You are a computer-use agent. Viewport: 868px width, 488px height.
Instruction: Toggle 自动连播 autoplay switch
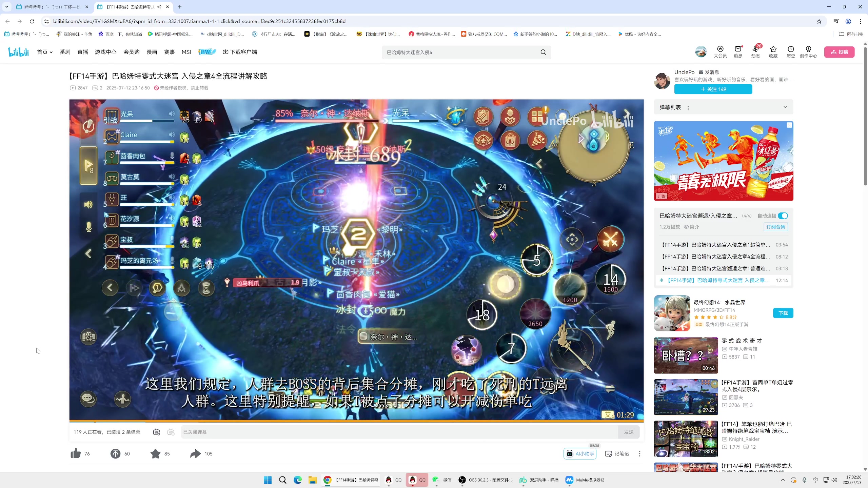pos(783,216)
